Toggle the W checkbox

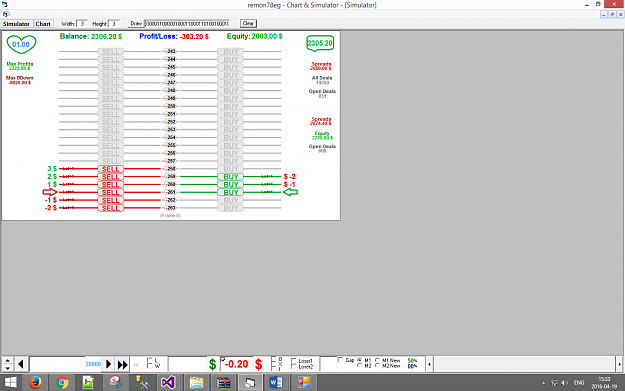[150, 365]
